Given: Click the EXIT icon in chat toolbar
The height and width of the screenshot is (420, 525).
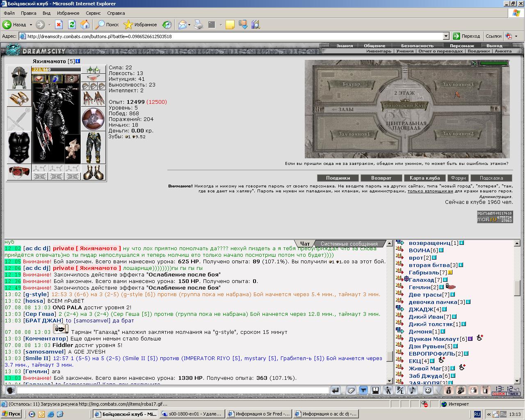Looking at the screenshot, I should pos(486,390).
